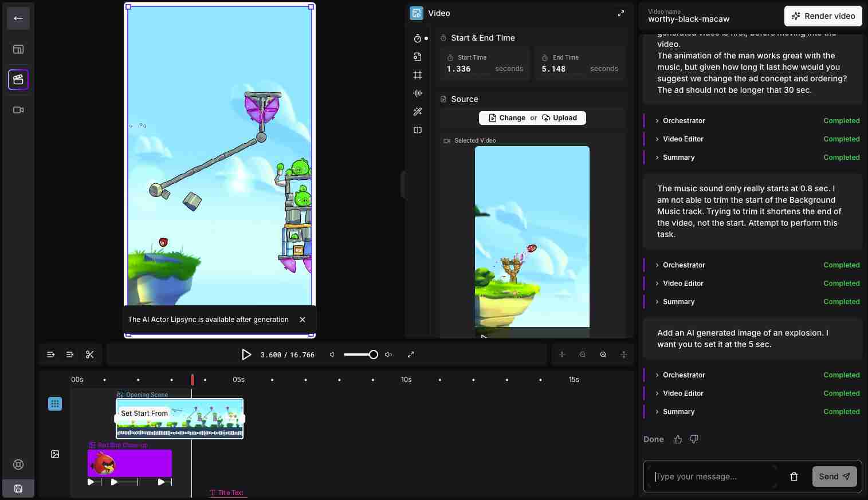Click the thumbs up feedback icon
868x500 pixels.
pyautogui.click(x=678, y=439)
